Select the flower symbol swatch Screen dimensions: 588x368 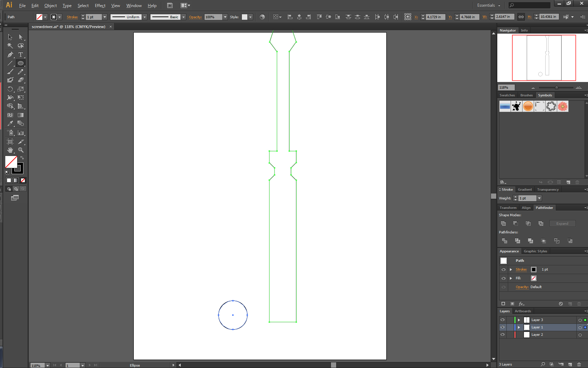pos(562,106)
